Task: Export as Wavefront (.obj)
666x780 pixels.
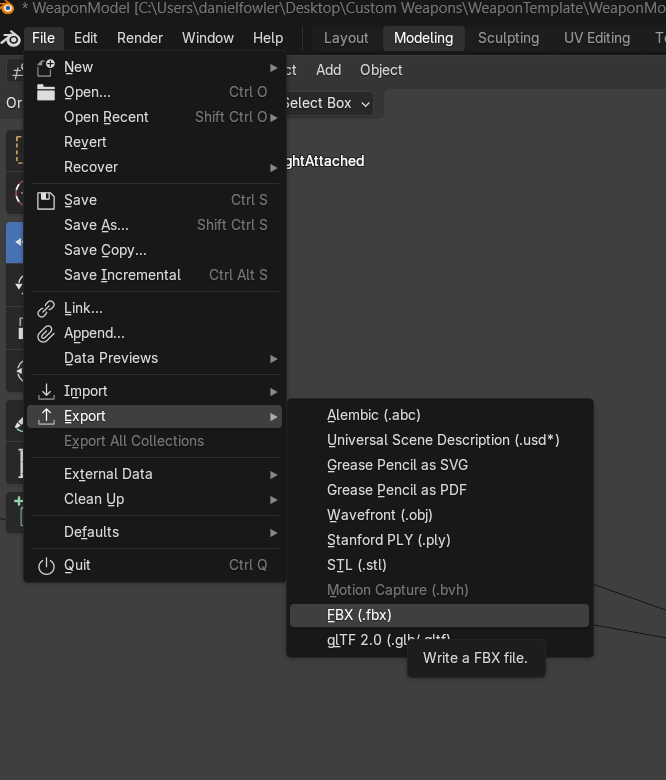Action: [x=439, y=515]
